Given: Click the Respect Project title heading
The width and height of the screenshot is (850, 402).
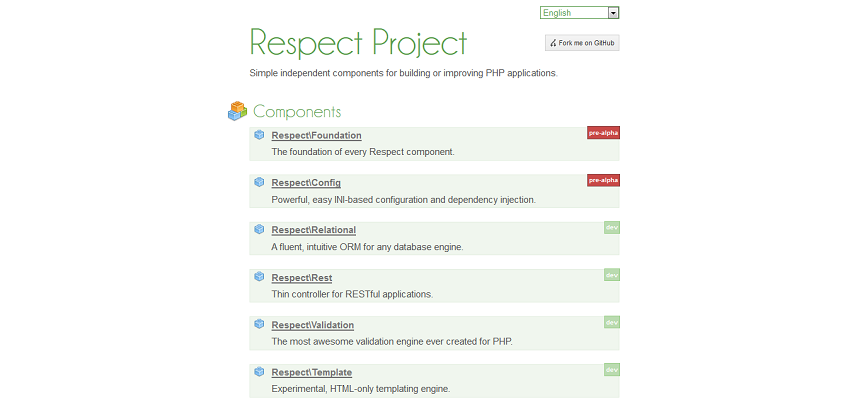Looking at the screenshot, I should pos(358,43).
